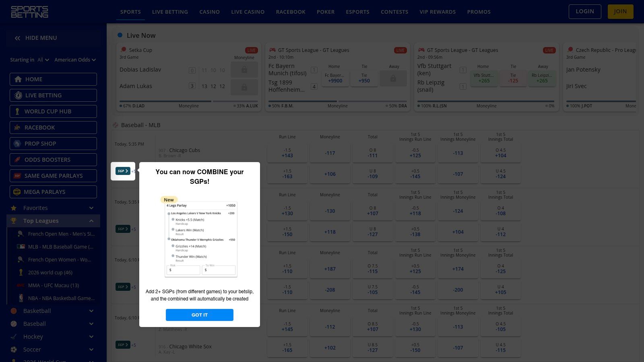The height and width of the screenshot is (362, 644).
Task: Switch to the Sports tab
Action: tap(130, 12)
